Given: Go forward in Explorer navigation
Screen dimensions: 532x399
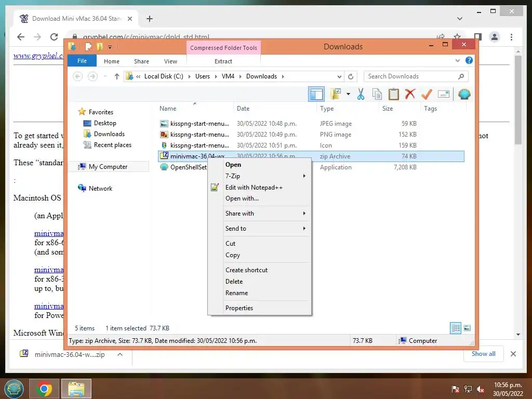Looking at the screenshot, I should coord(92,76).
